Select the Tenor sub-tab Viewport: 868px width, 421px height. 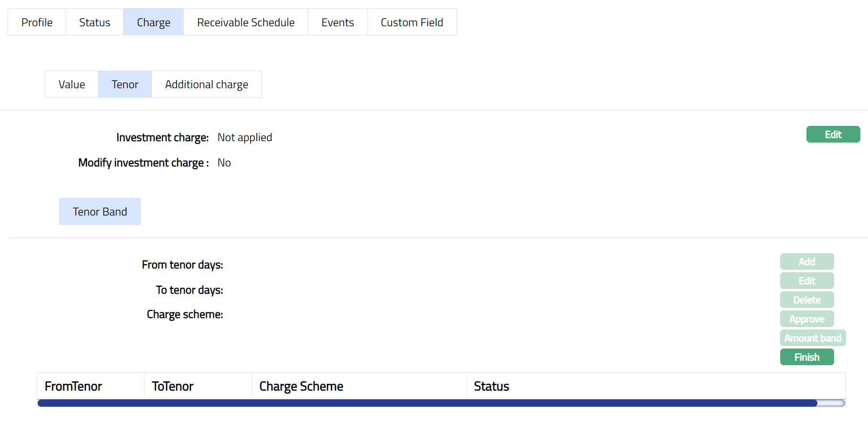pos(125,84)
